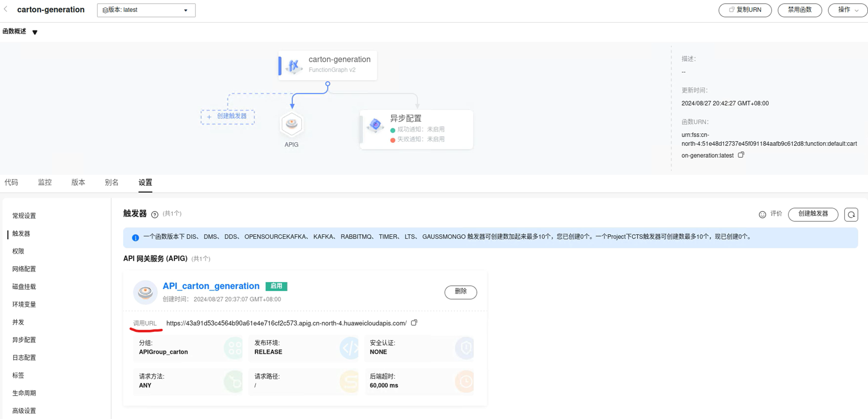Click the clock icon in 后端超时 tile
The width and height of the screenshot is (868, 419).
465,381
